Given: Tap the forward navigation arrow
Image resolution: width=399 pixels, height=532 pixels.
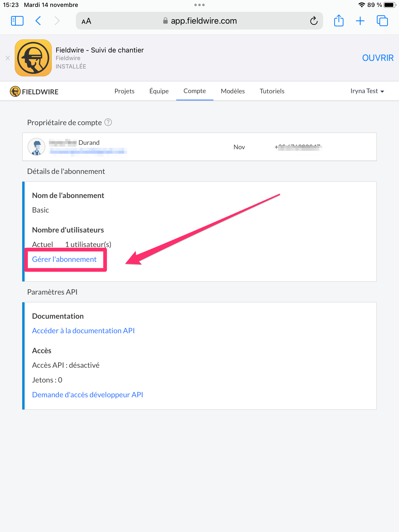Looking at the screenshot, I should (57, 21).
